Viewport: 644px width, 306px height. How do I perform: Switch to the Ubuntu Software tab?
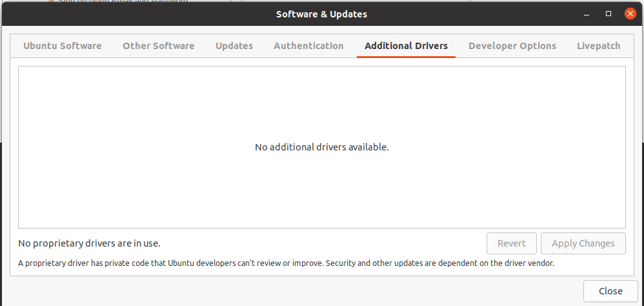[x=62, y=46]
